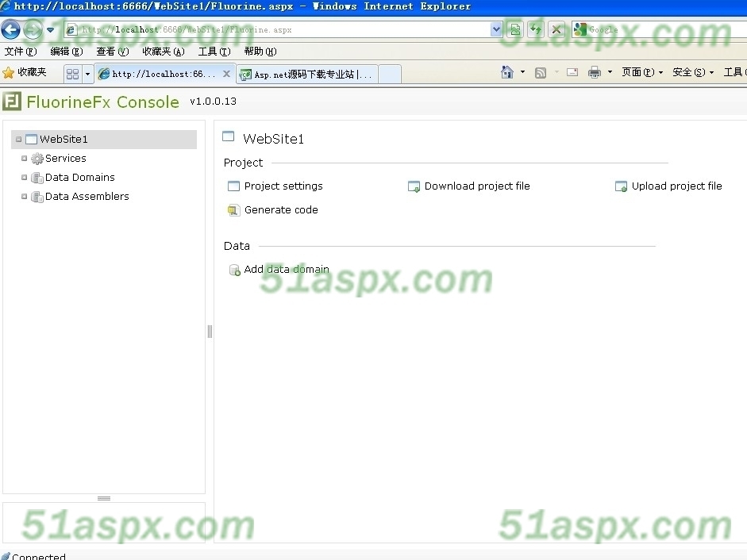The image size is (747, 560).
Task: Select Data Domains tree item label
Action: pos(80,177)
